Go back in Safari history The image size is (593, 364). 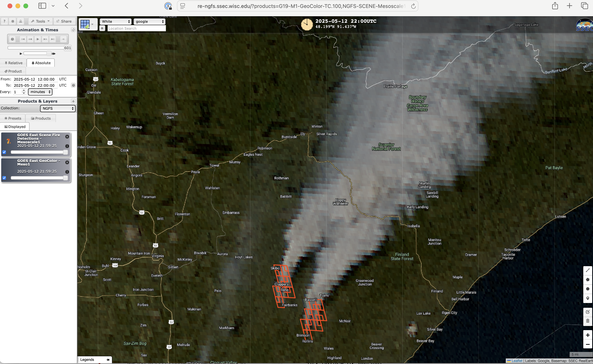[67, 6]
